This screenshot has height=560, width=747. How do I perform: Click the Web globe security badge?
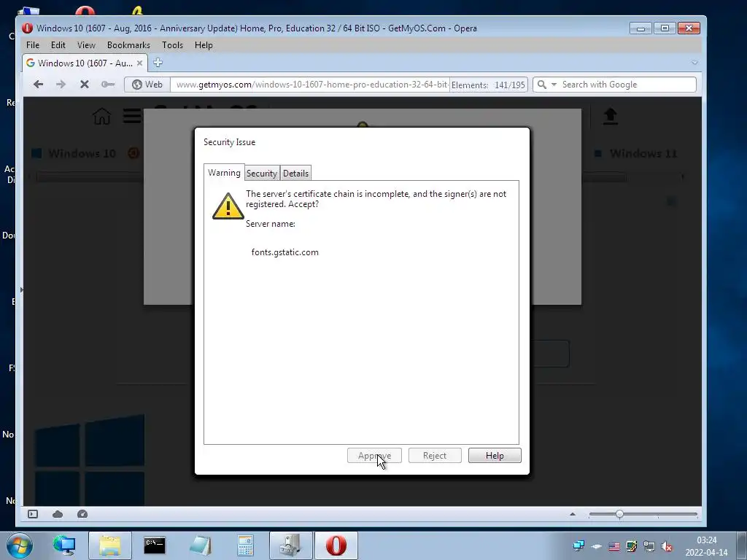[x=147, y=85]
